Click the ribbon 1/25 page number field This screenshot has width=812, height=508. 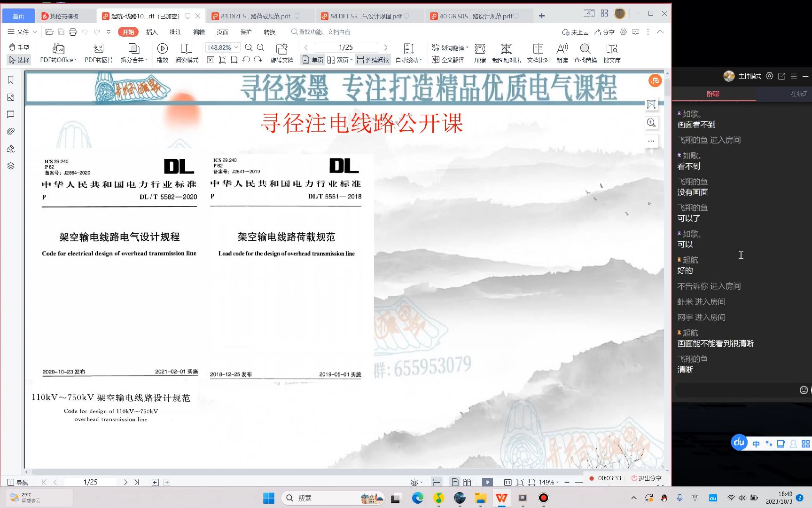tap(346, 48)
